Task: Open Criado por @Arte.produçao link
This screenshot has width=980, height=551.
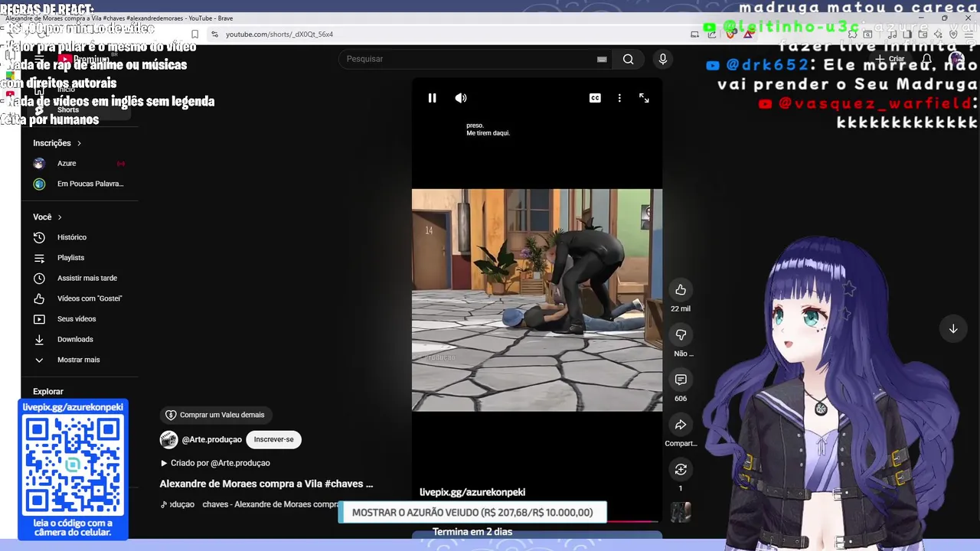Action: [214, 463]
